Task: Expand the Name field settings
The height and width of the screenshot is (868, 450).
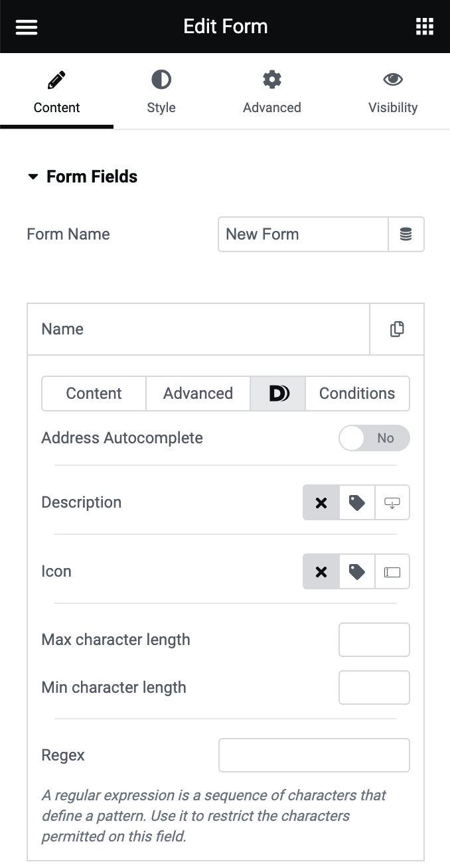Action: point(198,328)
